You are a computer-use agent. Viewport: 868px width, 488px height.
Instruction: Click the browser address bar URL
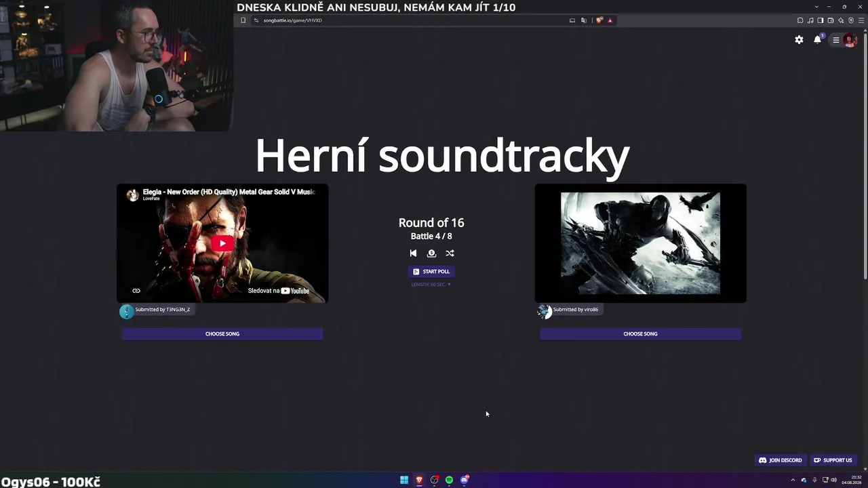[292, 20]
